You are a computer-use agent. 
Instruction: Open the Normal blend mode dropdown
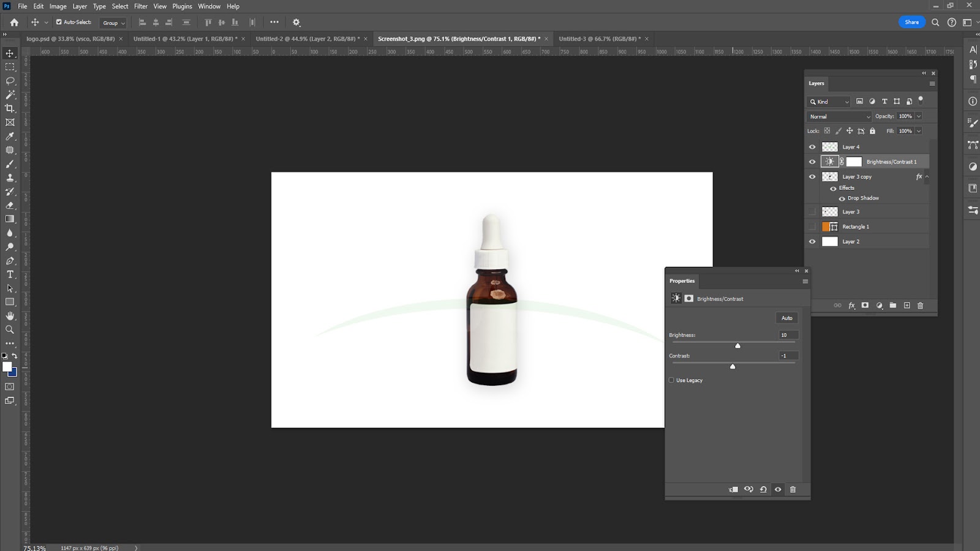click(x=839, y=116)
